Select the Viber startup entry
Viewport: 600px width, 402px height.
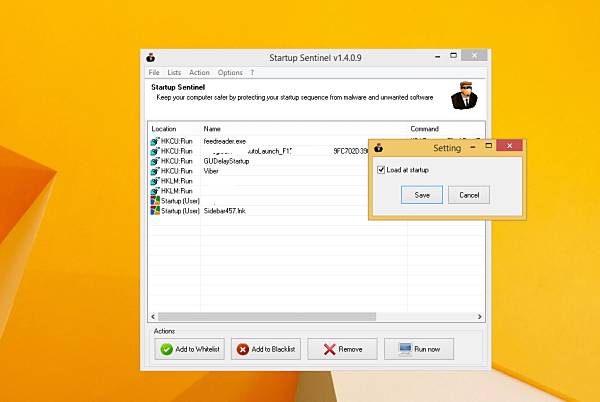pyautogui.click(x=211, y=171)
